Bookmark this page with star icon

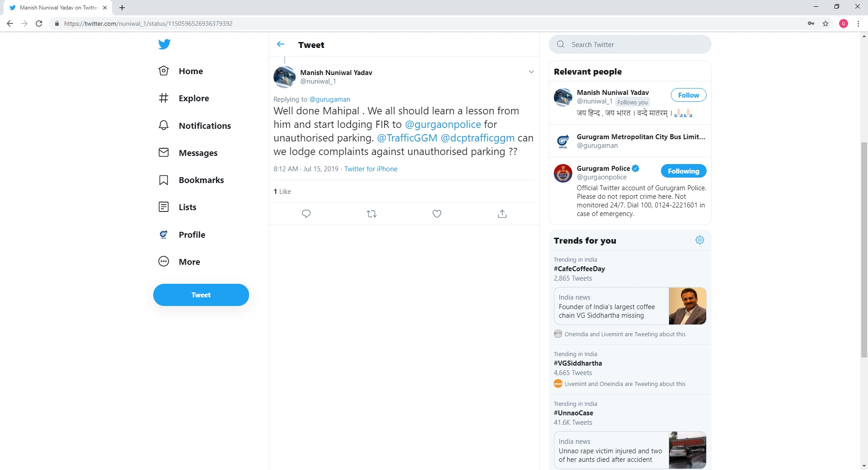click(x=826, y=23)
